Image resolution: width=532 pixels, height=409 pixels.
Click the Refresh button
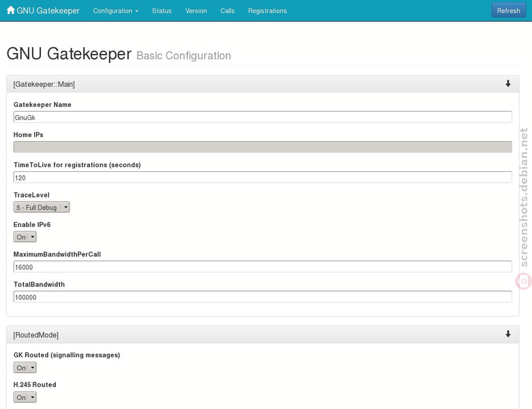pos(509,10)
